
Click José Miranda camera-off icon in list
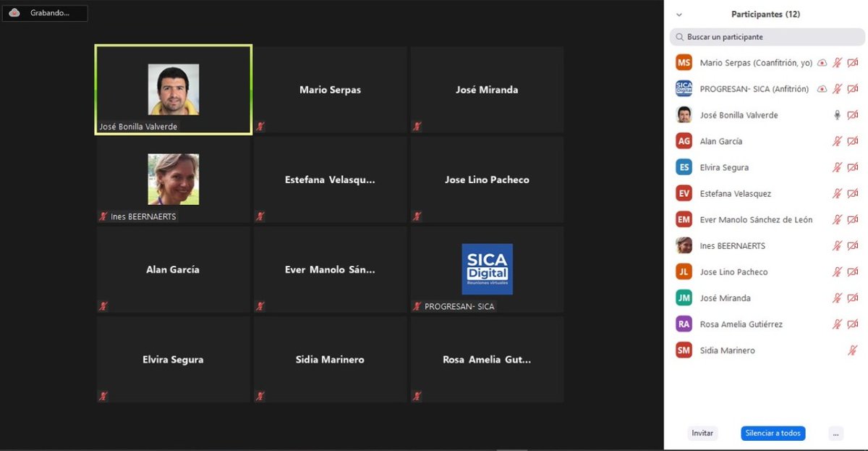click(853, 298)
